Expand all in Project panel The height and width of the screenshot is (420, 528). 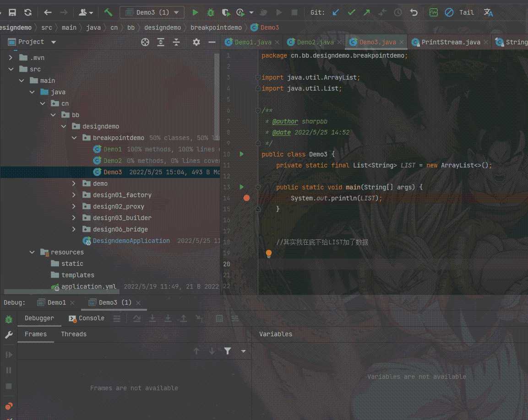[161, 42]
